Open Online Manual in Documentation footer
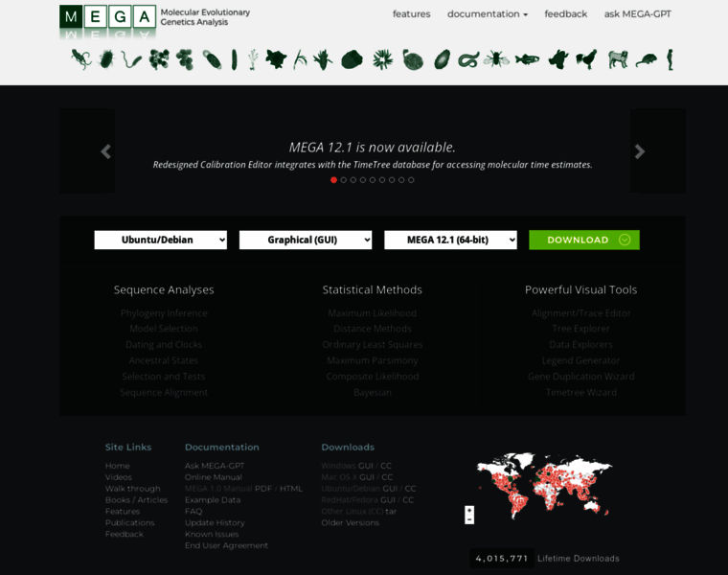This screenshot has height=575, width=728. (x=213, y=477)
